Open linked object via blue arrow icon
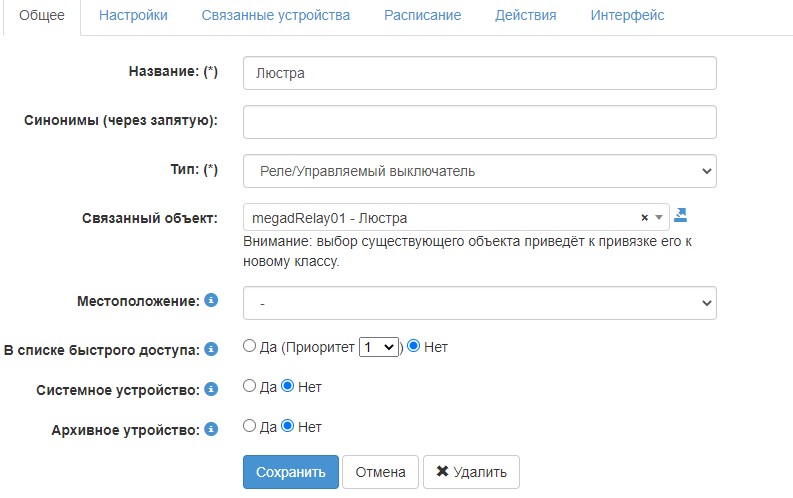Image resolution: width=793 pixels, height=498 pixels. coord(681,215)
